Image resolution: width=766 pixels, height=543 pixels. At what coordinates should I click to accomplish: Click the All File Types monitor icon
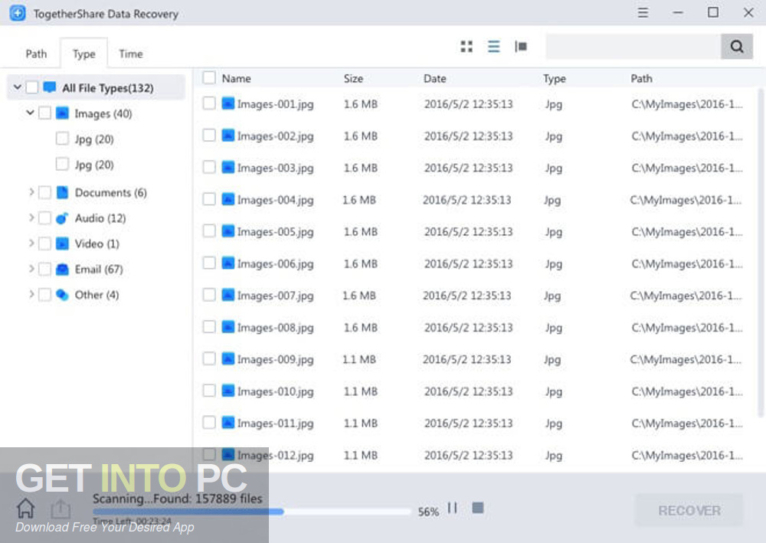[x=49, y=87]
